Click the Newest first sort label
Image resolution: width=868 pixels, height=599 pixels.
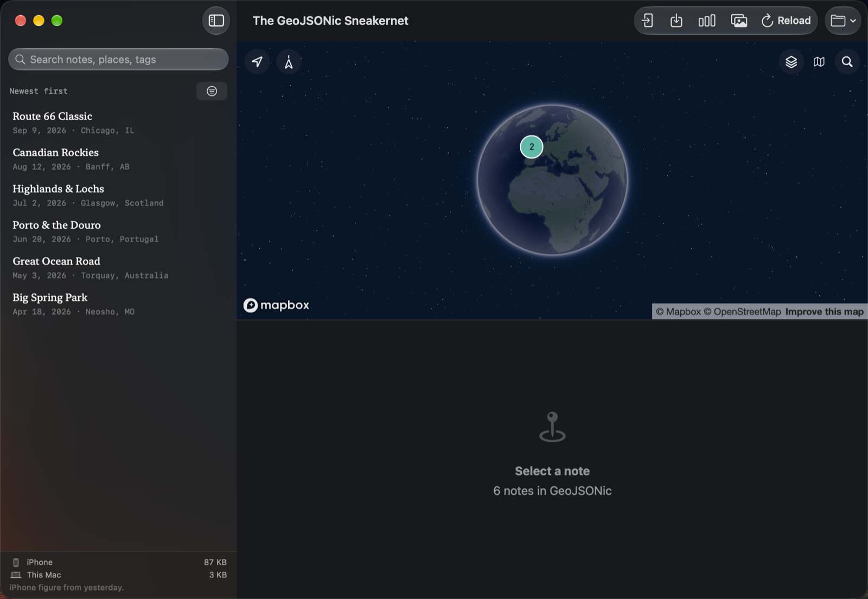point(39,91)
